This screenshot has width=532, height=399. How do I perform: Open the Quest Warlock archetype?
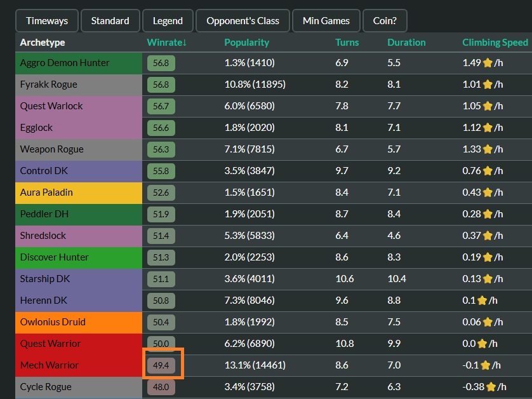[x=79, y=106]
